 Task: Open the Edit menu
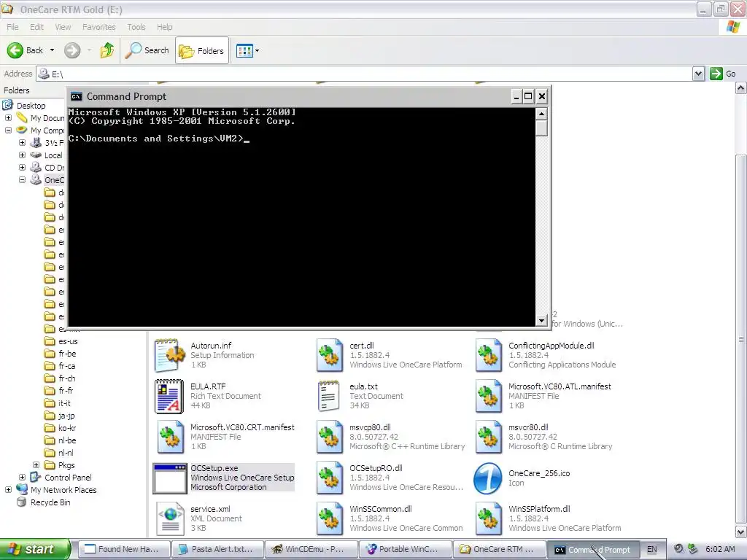[36, 27]
